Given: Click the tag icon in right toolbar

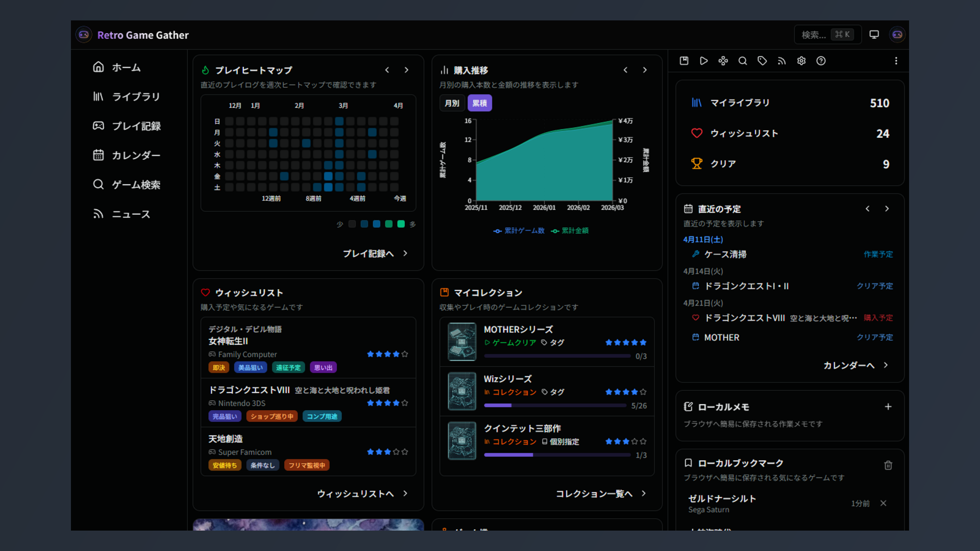Looking at the screenshot, I should pyautogui.click(x=762, y=61).
